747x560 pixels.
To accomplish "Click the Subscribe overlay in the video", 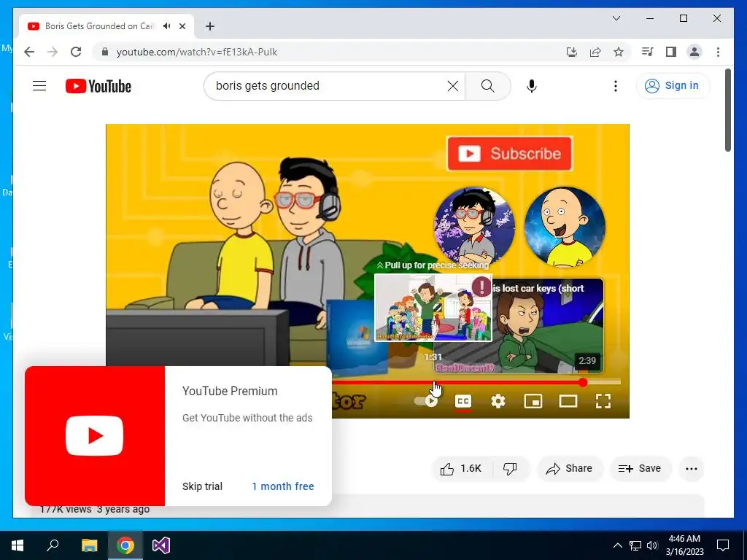I will click(510, 153).
